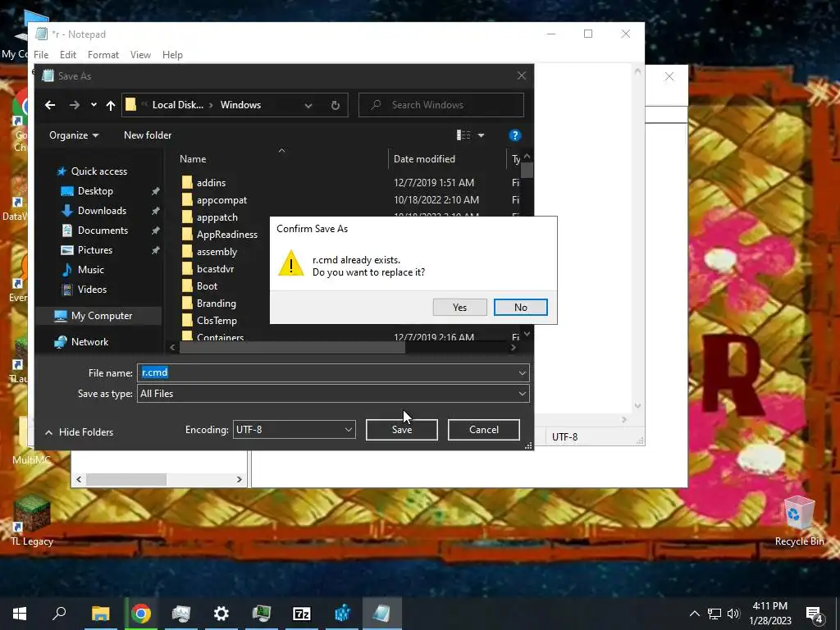Sort files by Date modified column
The height and width of the screenshot is (630, 840).
424,159
